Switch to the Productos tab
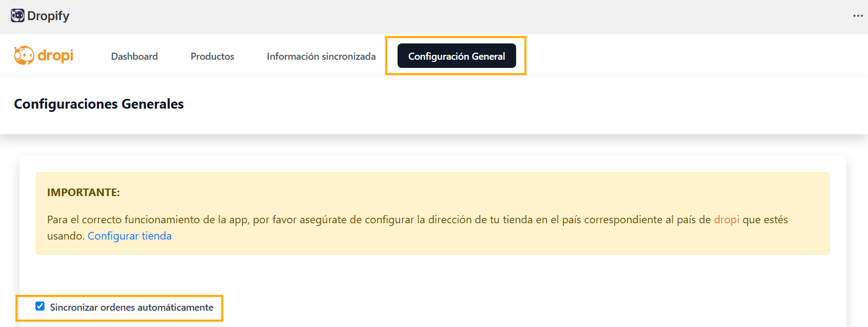This screenshot has width=868, height=327. [x=213, y=56]
